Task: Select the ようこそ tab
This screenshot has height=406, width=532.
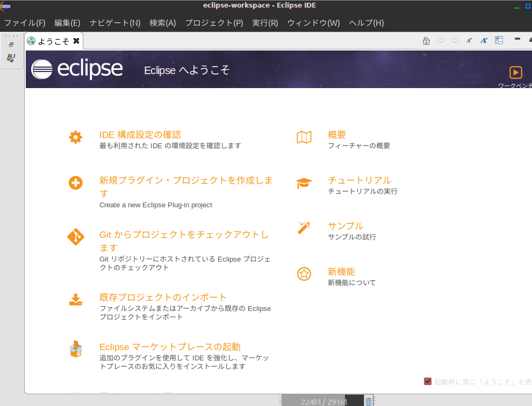Action: click(x=54, y=41)
